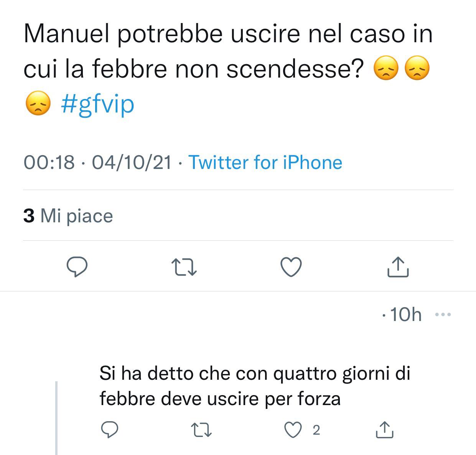This screenshot has width=476, height=455.
Task: Click the like count "2" on the reply
Action: 316,430
